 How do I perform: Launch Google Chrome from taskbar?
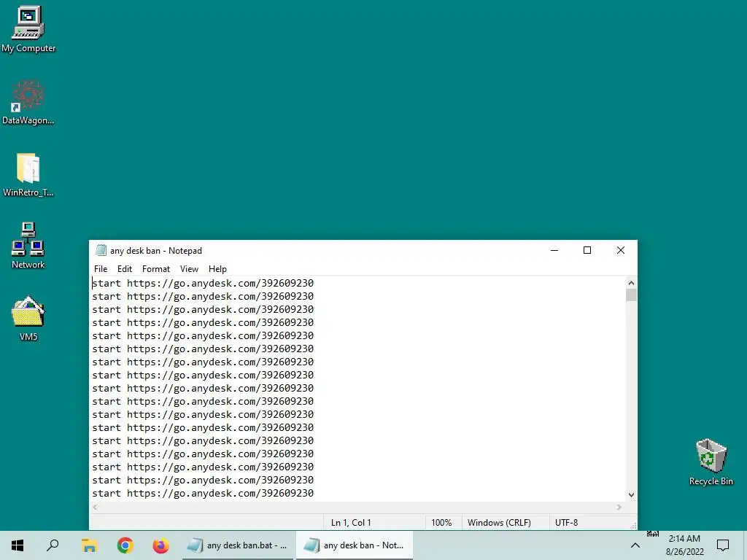[x=125, y=545]
